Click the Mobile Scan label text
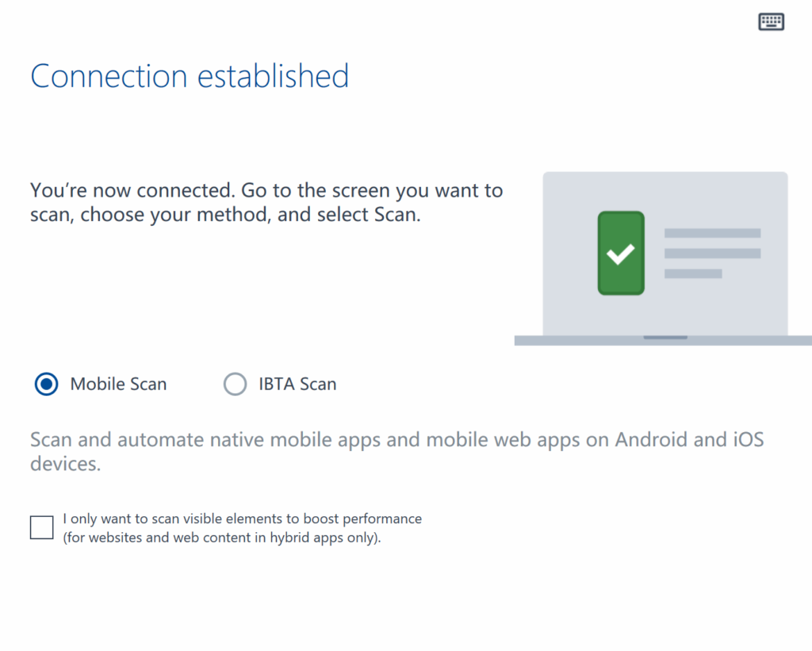 click(119, 385)
